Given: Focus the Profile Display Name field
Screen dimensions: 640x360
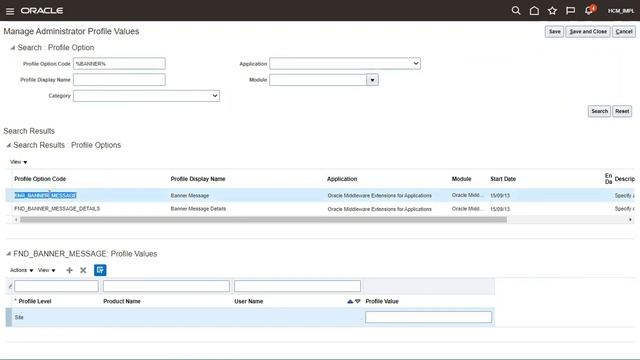Looking at the screenshot, I should point(119,80).
